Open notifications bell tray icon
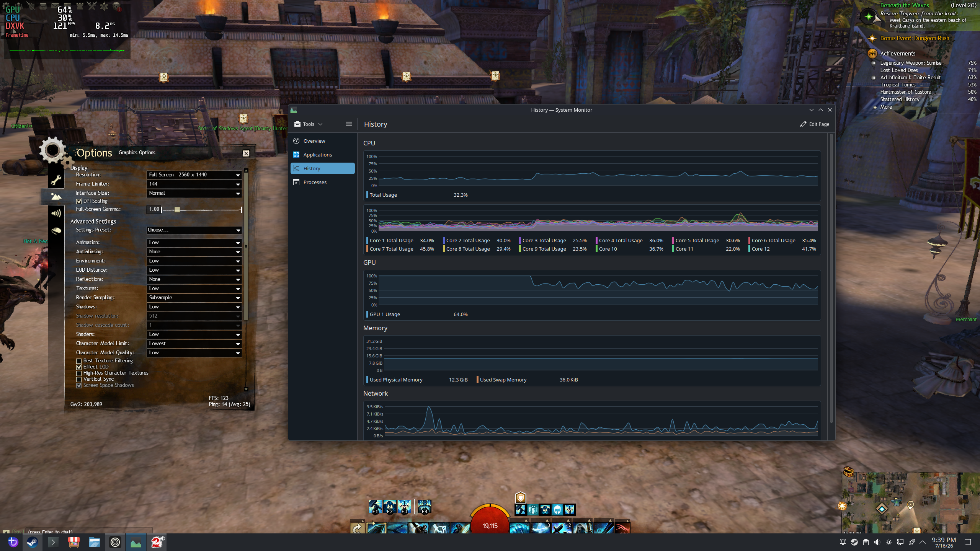The width and height of the screenshot is (980, 551). click(843, 542)
